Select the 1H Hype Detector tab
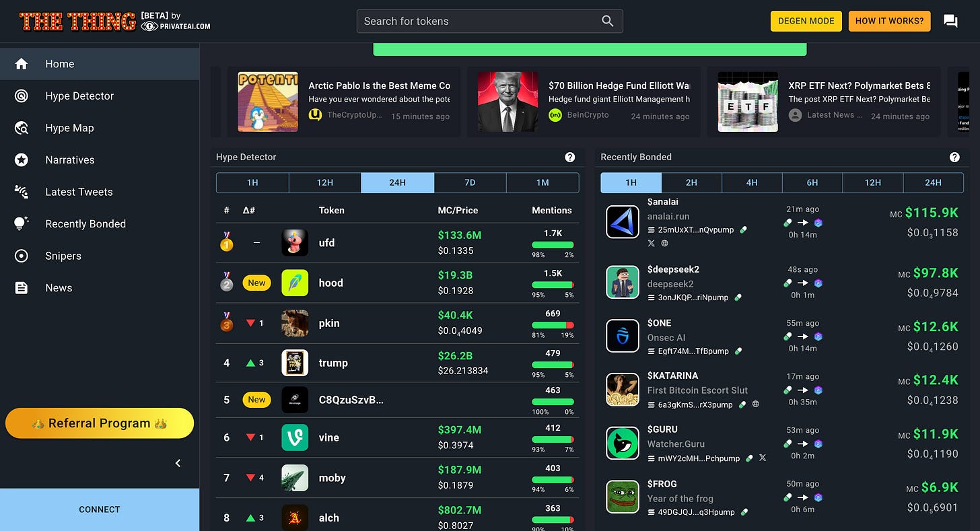 tap(252, 182)
